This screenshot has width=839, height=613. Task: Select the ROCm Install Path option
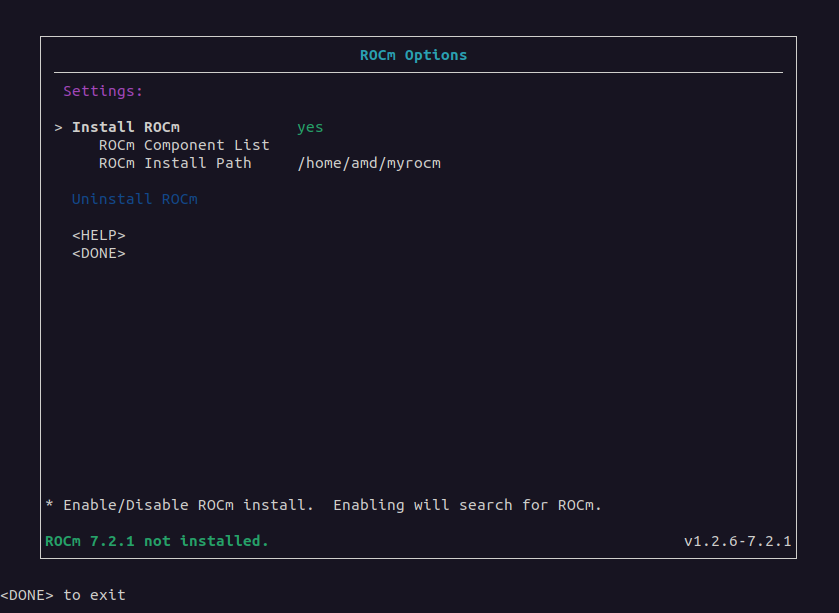point(175,163)
